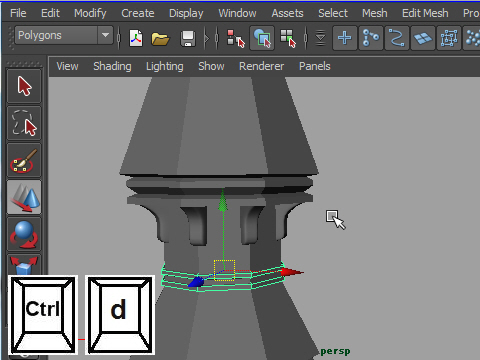Select the arrow Select tool
The width and height of the screenshot is (480, 360).
[x=24, y=86]
